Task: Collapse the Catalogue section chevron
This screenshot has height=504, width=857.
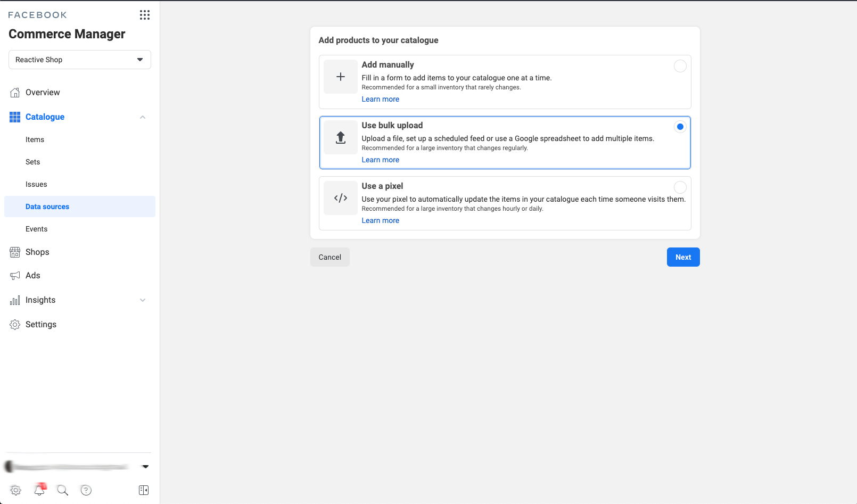Action: (x=143, y=117)
